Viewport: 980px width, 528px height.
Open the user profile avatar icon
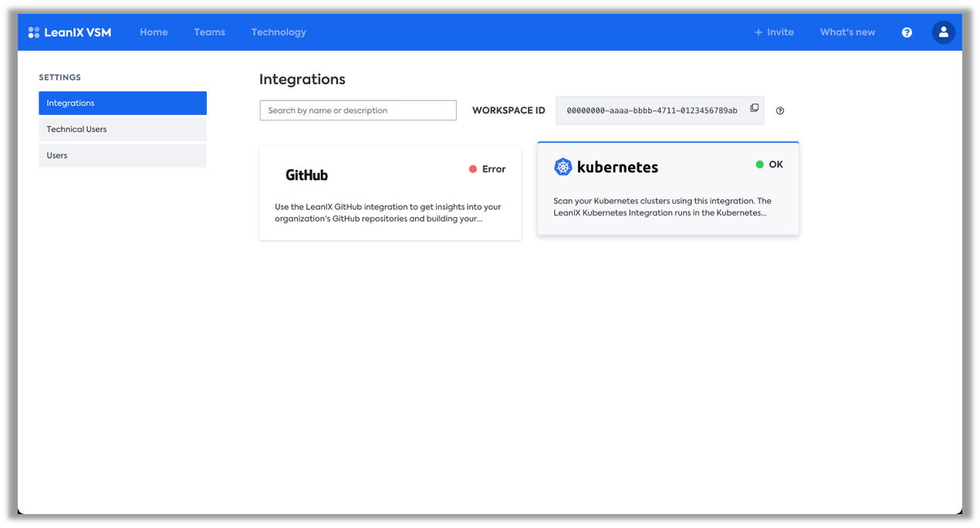click(x=943, y=32)
